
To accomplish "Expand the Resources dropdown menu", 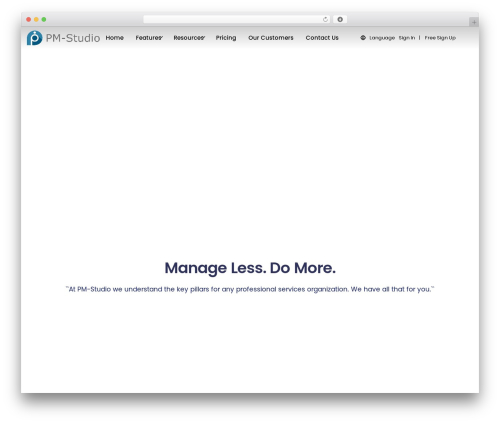I will [189, 38].
